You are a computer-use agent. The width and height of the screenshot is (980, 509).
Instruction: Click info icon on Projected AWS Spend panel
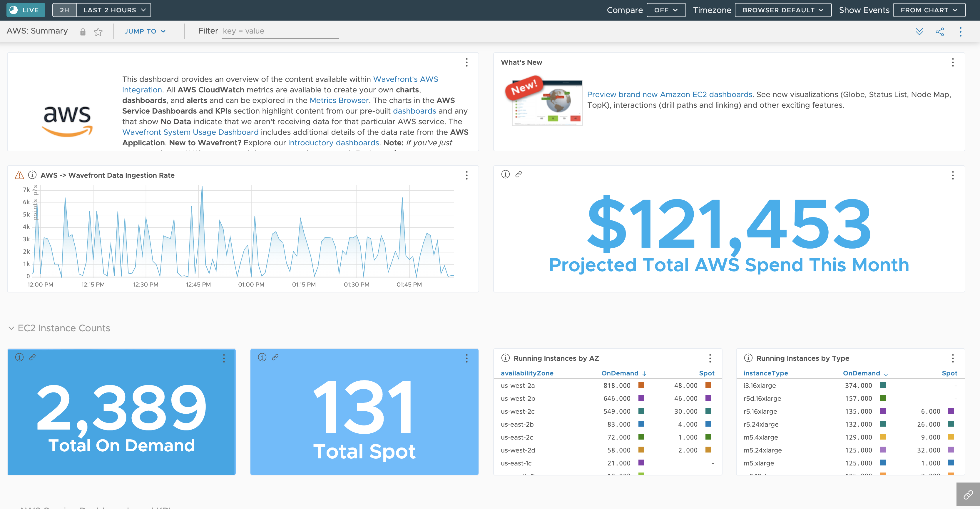(x=505, y=174)
